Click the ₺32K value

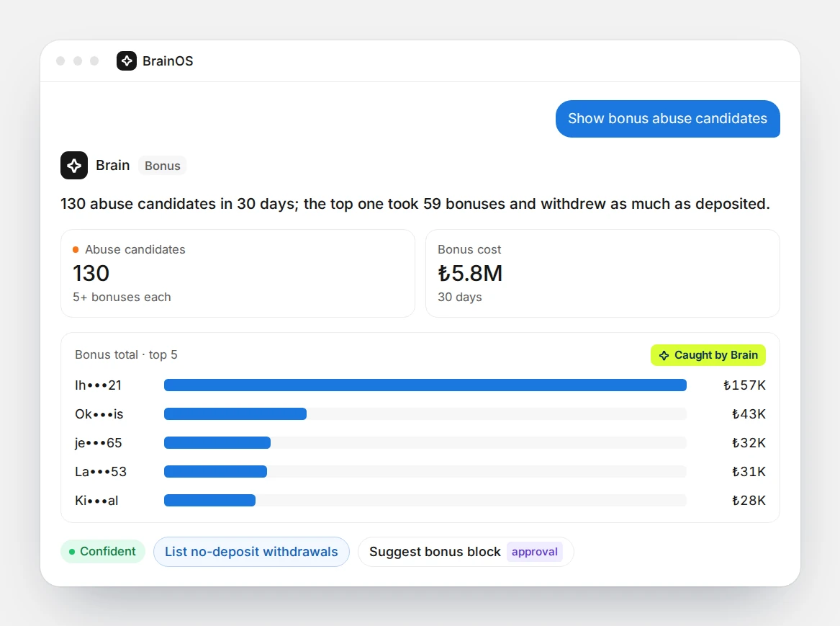coord(749,443)
